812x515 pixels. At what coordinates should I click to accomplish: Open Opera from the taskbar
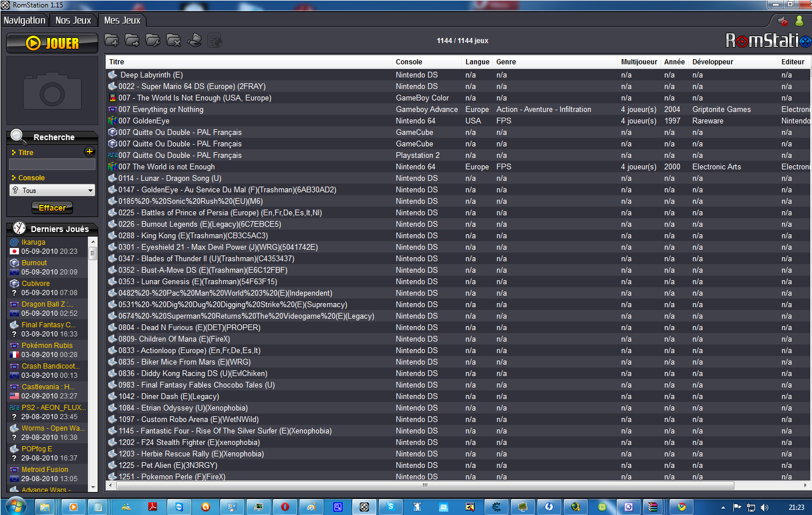(x=285, y=507)
